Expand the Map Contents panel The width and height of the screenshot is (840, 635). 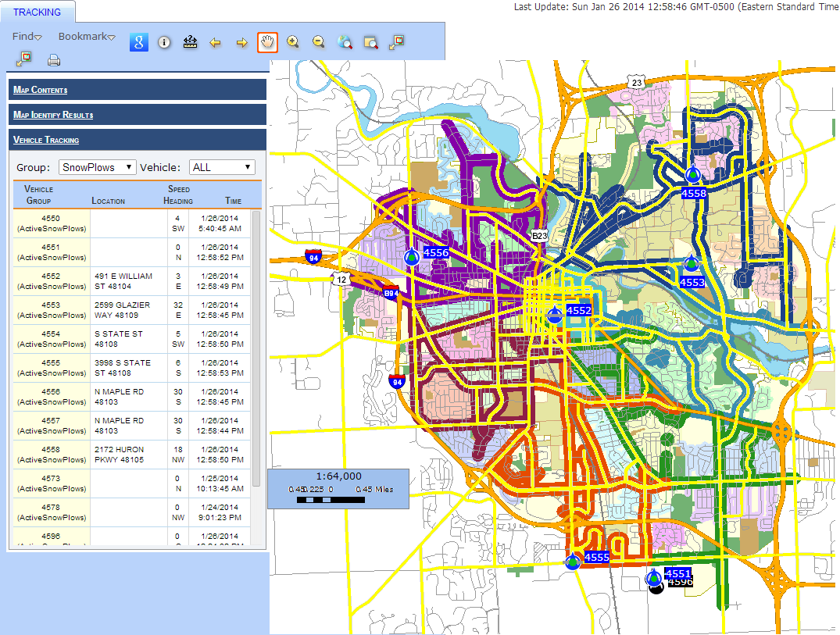coord(138,89)
